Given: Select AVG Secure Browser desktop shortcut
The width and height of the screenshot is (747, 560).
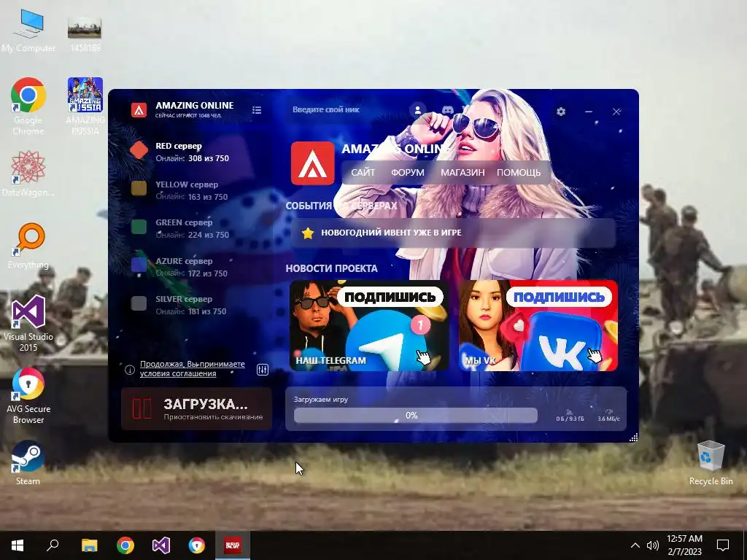Looking at the screenshot, I should pyautogui.click(x=28, y=396).
